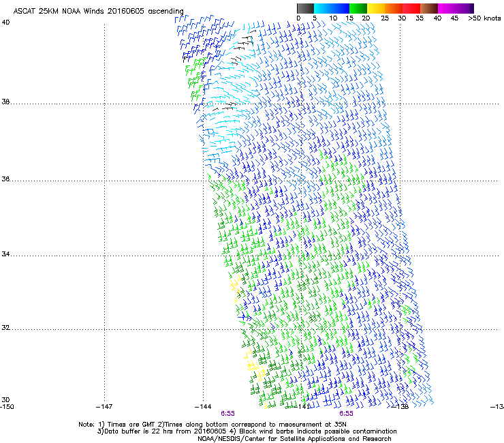Click the longitude axis label '-150'
The image size is (504, 443).
pyautogui.click(x=7, y=407)
